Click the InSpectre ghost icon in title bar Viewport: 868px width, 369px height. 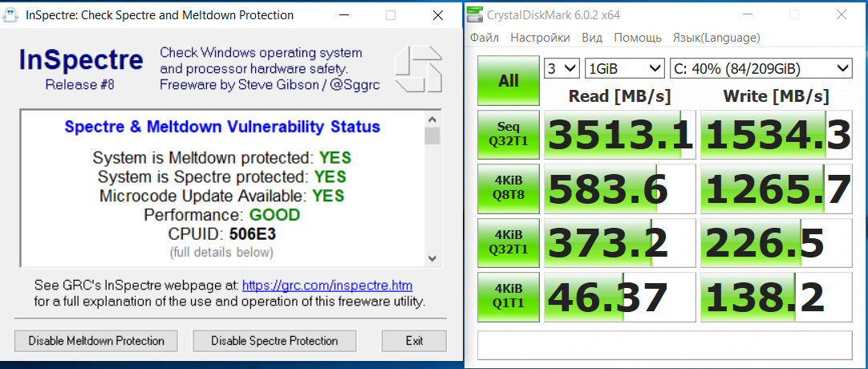click(x=12, y=15)
